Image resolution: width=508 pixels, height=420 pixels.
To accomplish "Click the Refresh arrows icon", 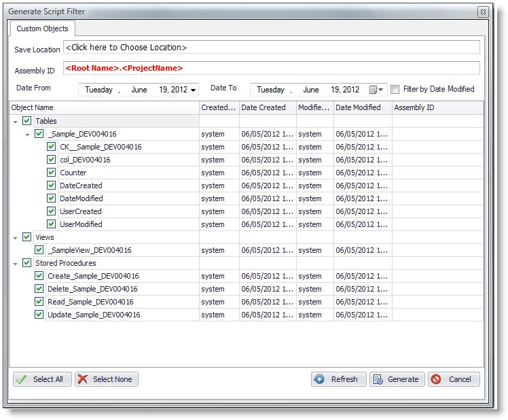I will [x=319, y=379].
